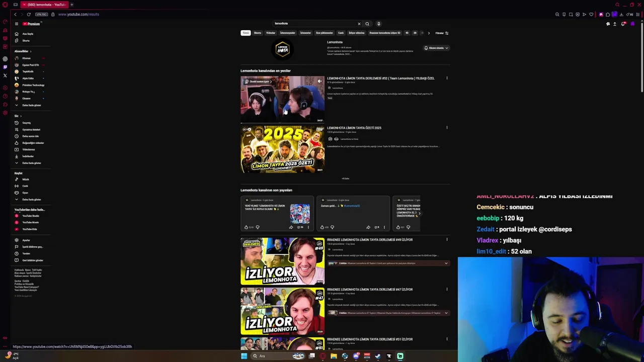Screen dimensions: 644x362
Task: Expand chapters of #49 İZLİYOR video
Action: pos(446,263)
